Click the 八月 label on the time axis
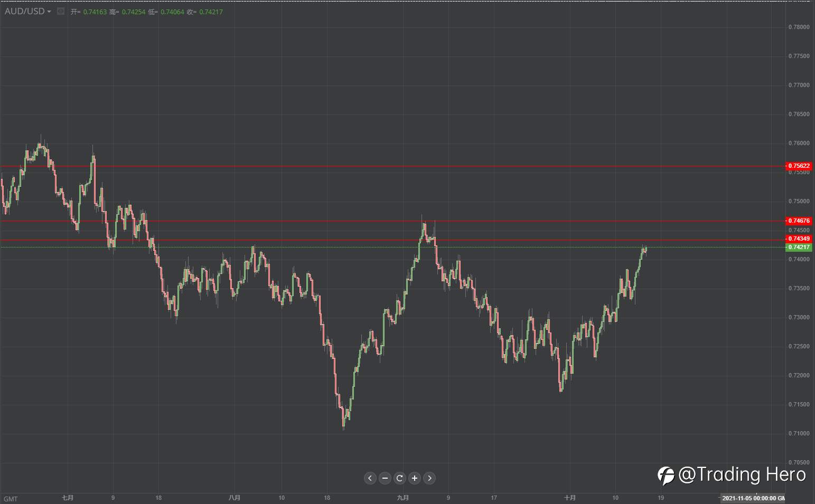Screen dimensions: 815x504 (x=235, y=498)
